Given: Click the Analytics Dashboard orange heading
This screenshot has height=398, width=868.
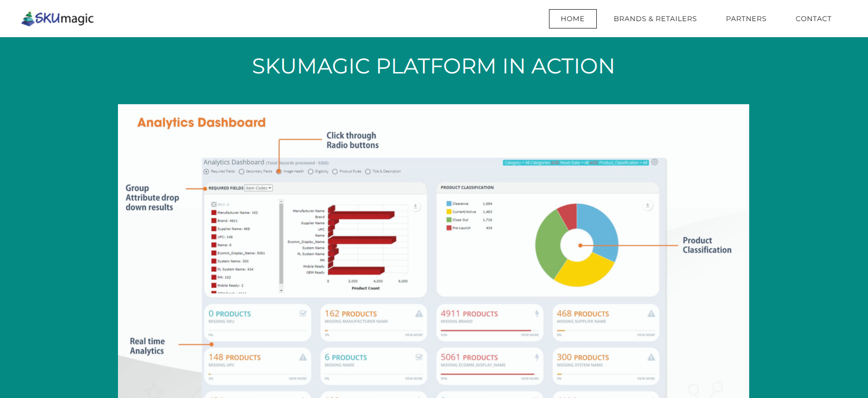Looking at the screenshot, I should coord(202,123).
